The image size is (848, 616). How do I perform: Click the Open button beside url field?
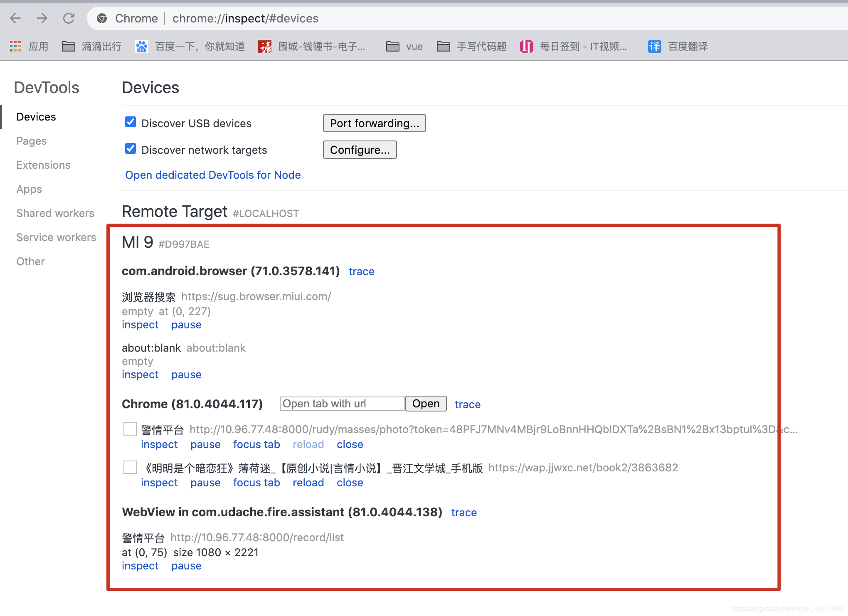click(426, 404)
